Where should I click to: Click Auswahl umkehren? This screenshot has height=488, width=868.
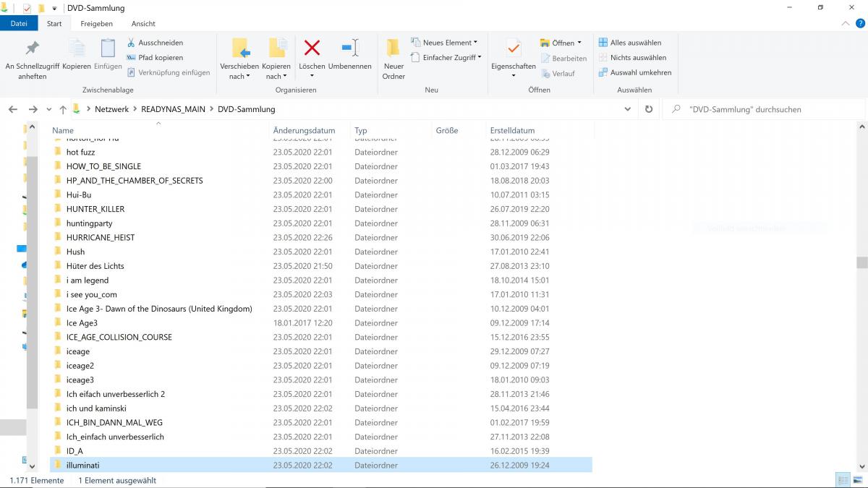[x=635, y=72]
